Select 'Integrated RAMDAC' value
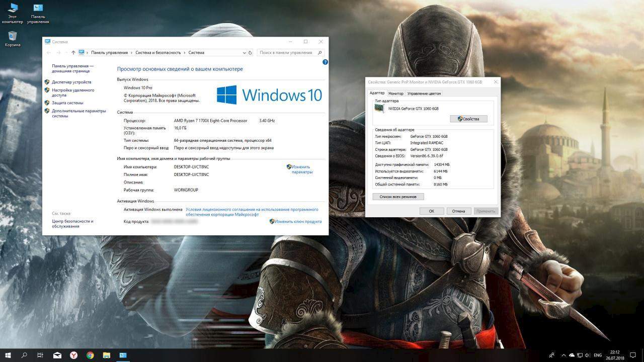 [x=426, y=143]
